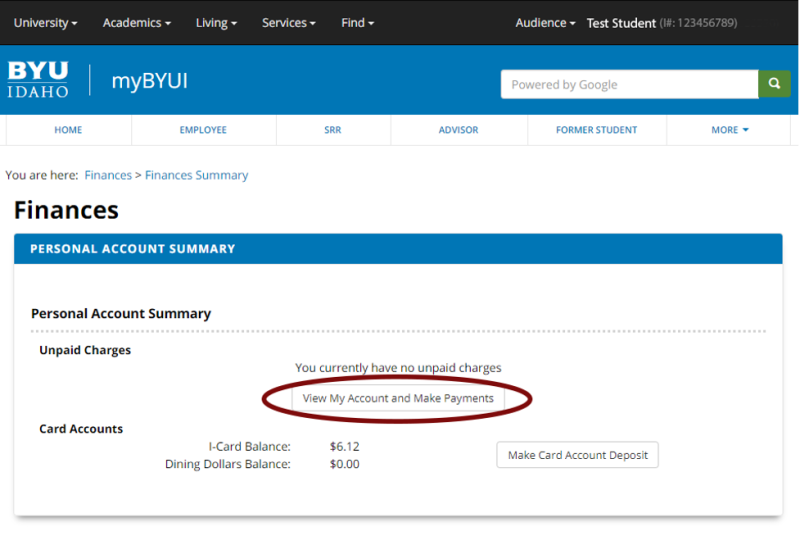Click View My Account and Make Payments
This screenshot has height=536, width=800.
398,398
